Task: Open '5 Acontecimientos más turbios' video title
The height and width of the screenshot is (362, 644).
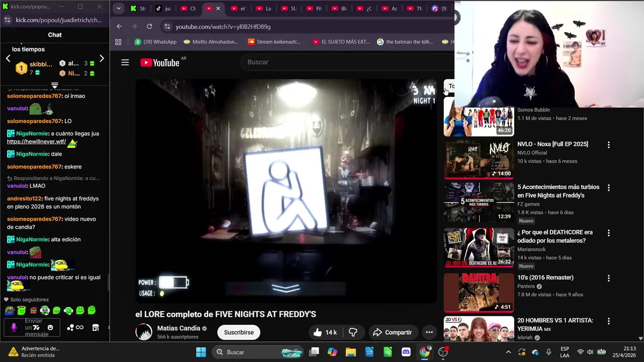Action: [x=558, y=191]
